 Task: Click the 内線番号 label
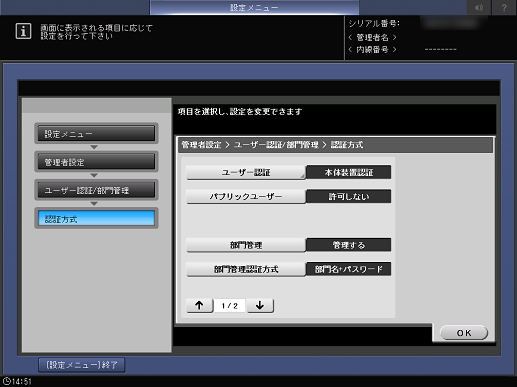click(x=372, y=50)
